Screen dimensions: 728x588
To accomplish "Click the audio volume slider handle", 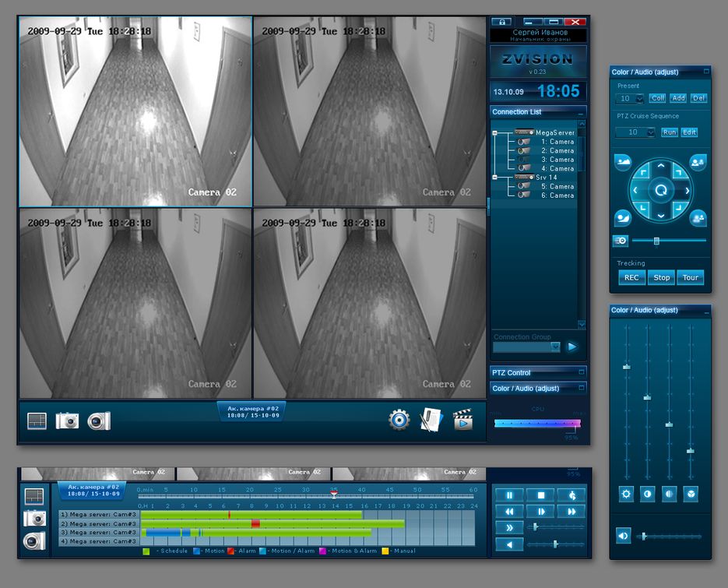I will pos(643,536).
